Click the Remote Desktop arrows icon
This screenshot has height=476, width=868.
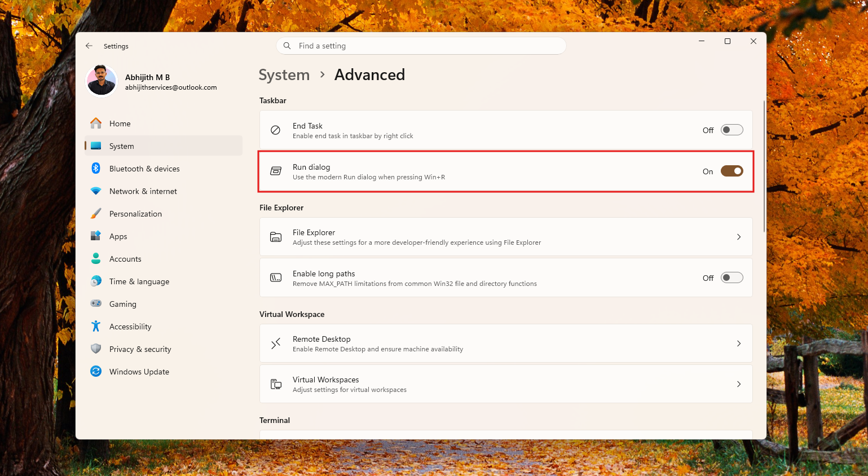pyautogui.click(x=276, y=343)
